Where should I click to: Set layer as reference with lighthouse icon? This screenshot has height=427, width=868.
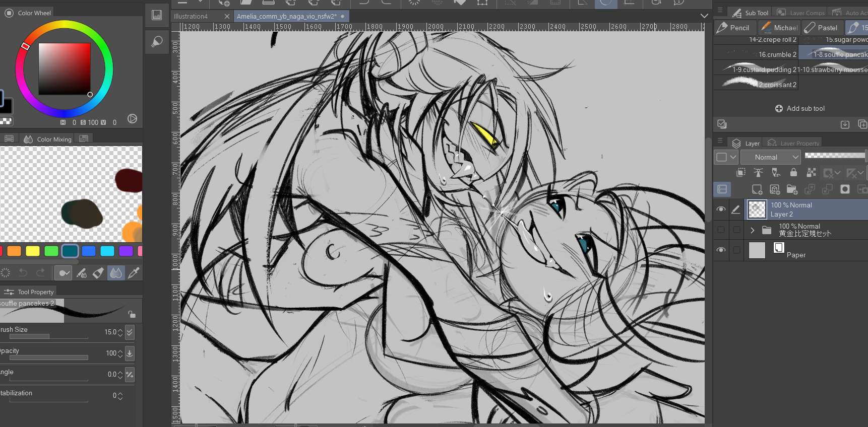coord(758,173)
